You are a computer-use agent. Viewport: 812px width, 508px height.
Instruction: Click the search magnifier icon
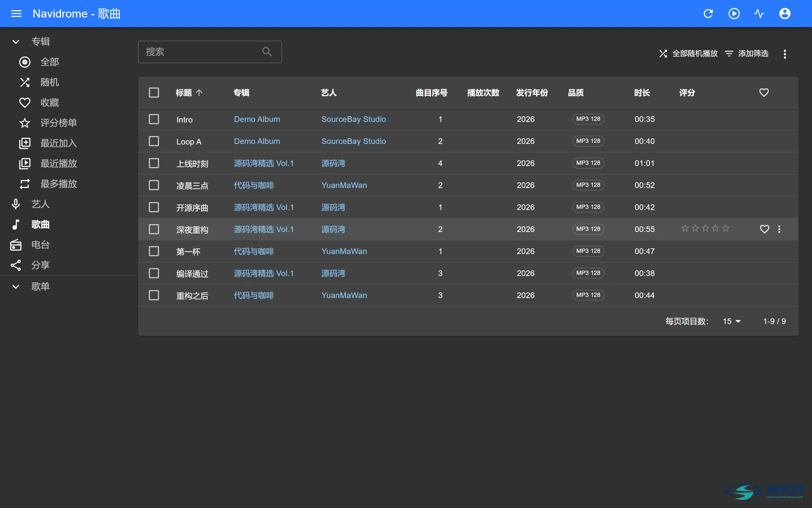click(x=267, y=52)
